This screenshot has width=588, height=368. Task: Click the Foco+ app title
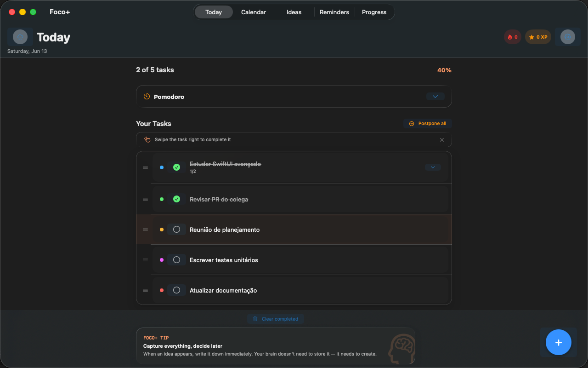click(x=60, y=12)
